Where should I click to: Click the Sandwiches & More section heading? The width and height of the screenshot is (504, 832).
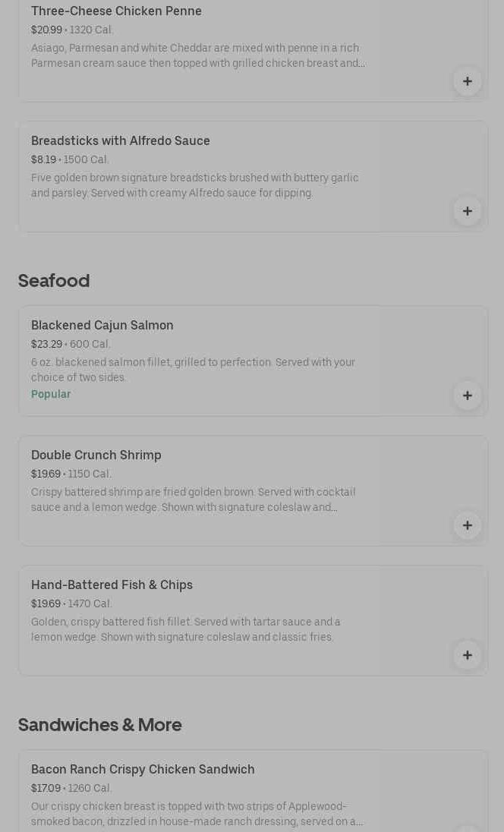[x=99, y=725]
